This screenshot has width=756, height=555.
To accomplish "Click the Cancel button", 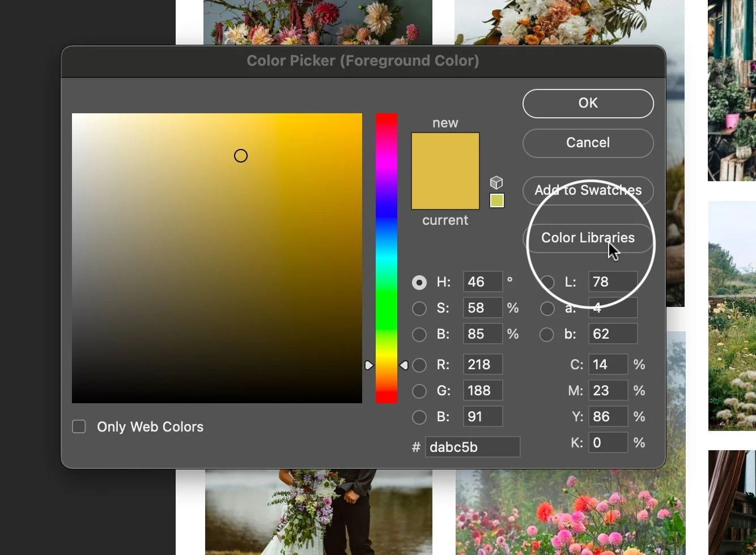I will pos(588,143).
